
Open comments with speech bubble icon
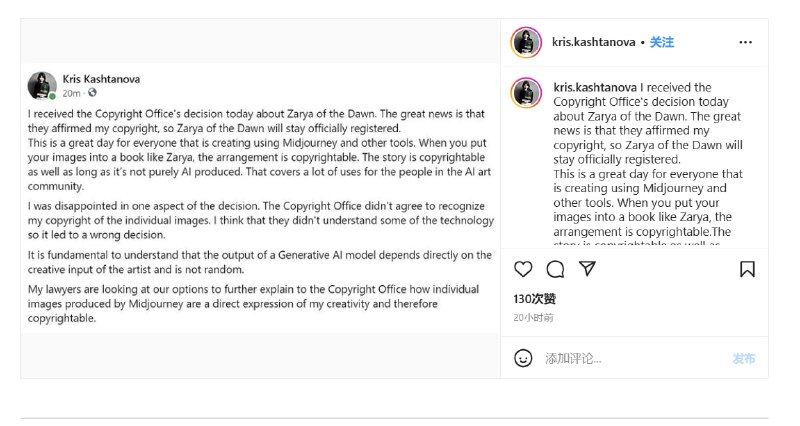(555, 269)
